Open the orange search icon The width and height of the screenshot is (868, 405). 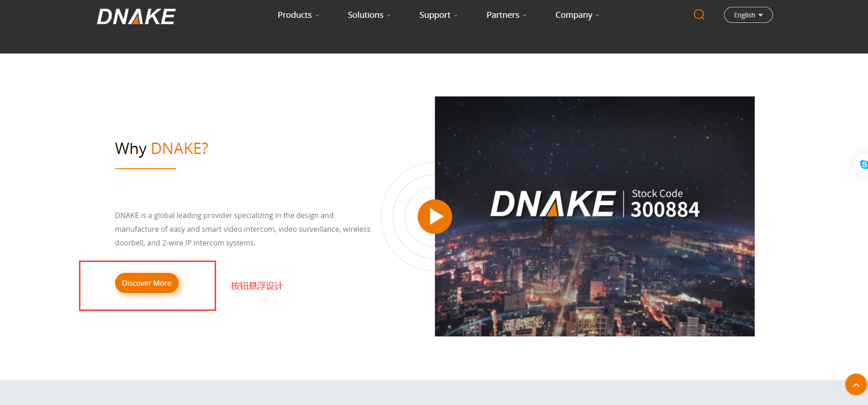point(699,15)
